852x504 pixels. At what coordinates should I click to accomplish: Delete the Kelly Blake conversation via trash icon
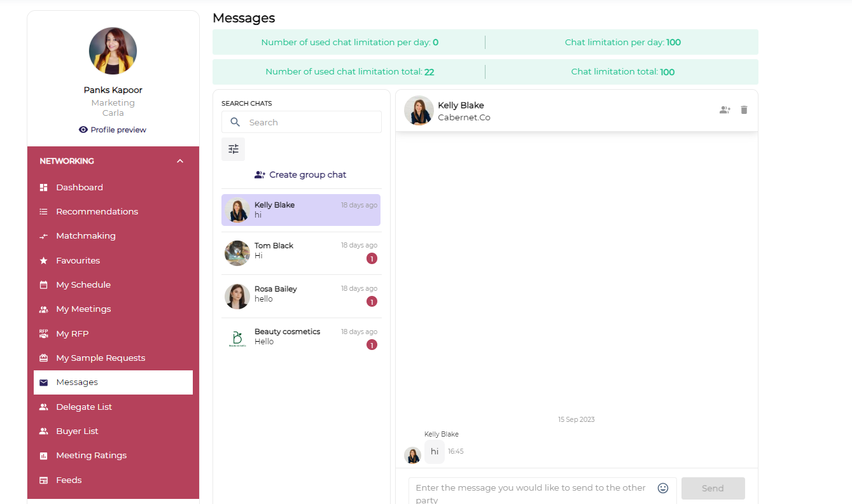tap(744, 110)
